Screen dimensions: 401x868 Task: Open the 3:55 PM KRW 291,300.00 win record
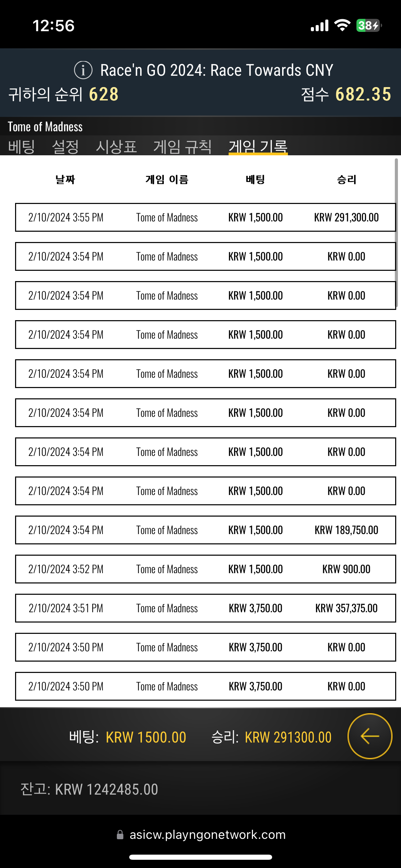(205, 217)
